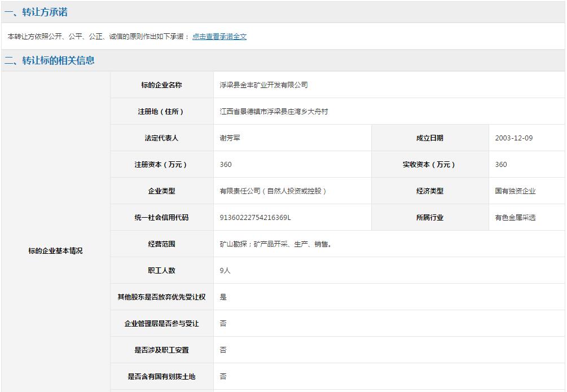Click the 标的企业基本情况 row group header
The image size is (567, 392).
[55, 251]
